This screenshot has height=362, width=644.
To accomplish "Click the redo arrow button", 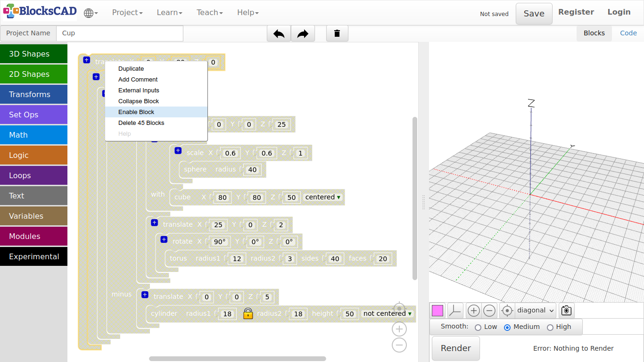I will (303, 33).
